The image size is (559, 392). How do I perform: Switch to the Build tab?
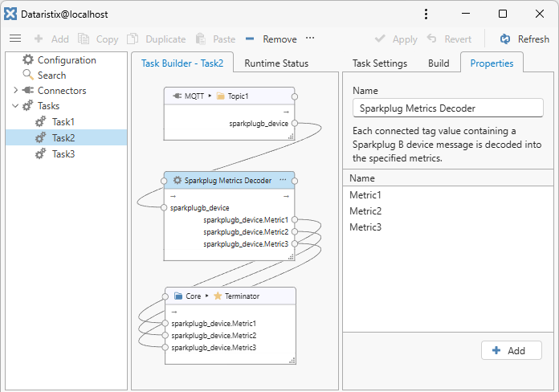coord(439,63)
